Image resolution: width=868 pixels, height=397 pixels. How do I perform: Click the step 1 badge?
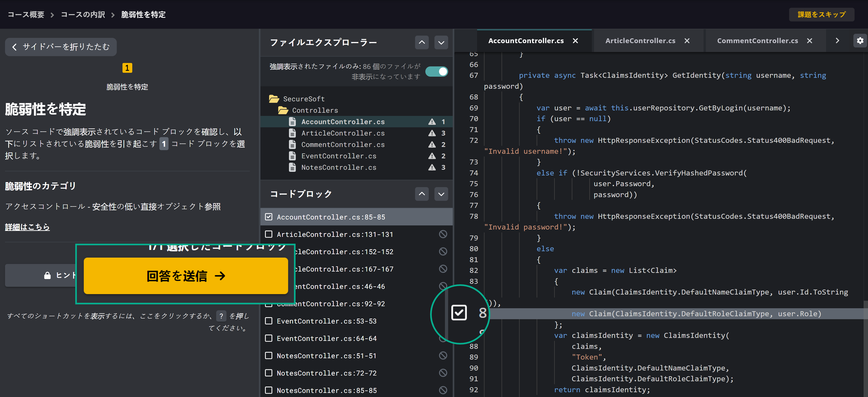(127, 68)
